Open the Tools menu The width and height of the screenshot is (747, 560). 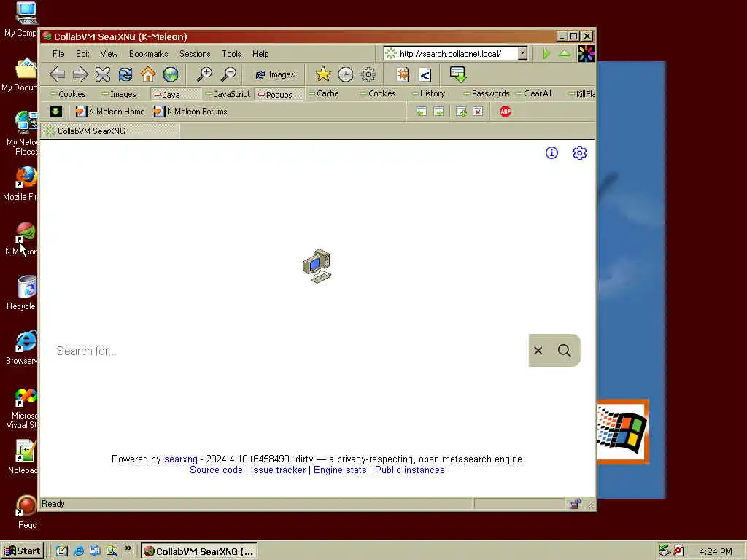[231, 54]
